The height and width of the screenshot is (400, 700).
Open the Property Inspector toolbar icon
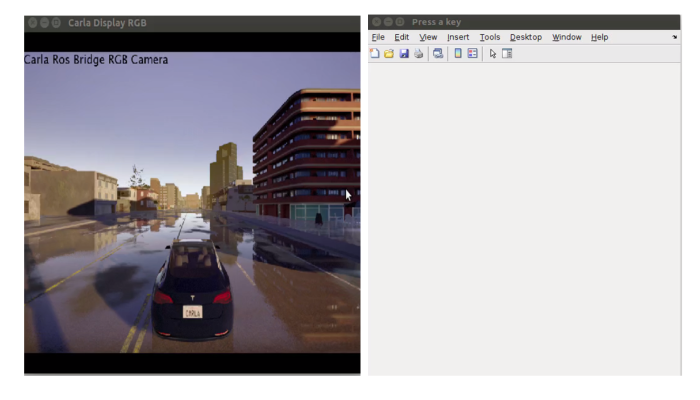(x=507, y=54)
